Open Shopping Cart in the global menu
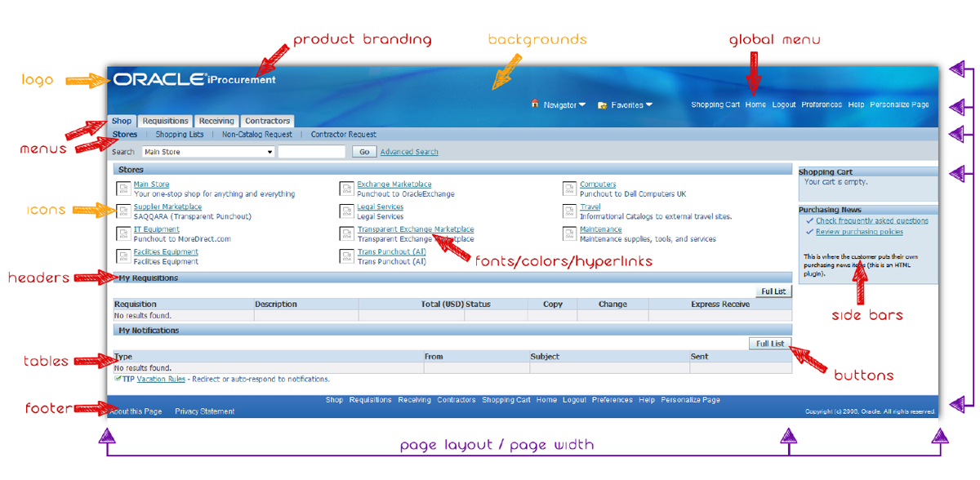980x480 pixels. 715,104
